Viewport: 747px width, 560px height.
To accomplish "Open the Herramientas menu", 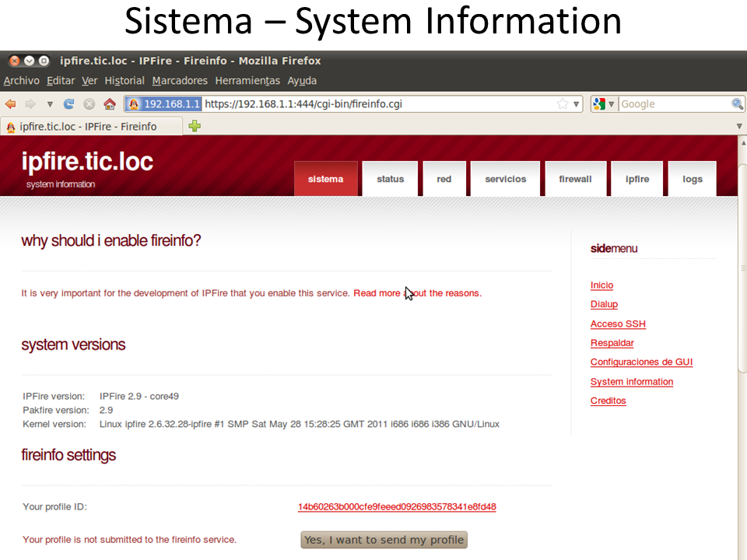I will [247, 81].
